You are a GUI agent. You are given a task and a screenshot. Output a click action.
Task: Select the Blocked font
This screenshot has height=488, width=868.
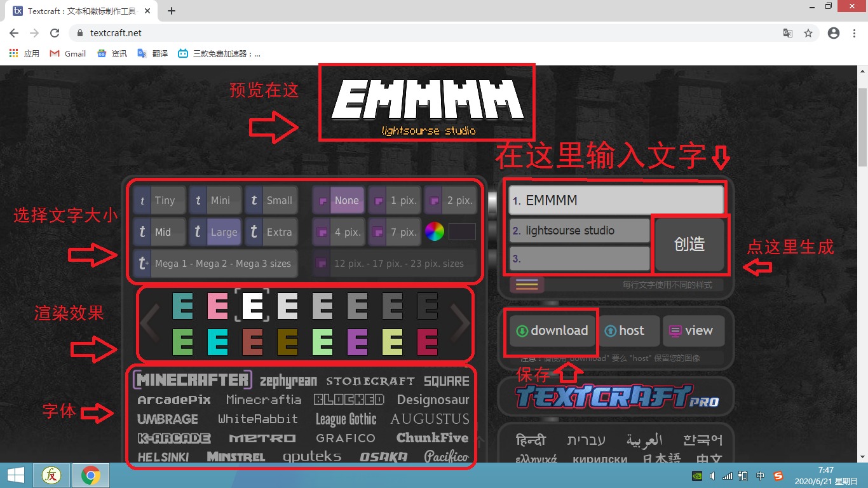pyautogui.click(x=349, y=400)
